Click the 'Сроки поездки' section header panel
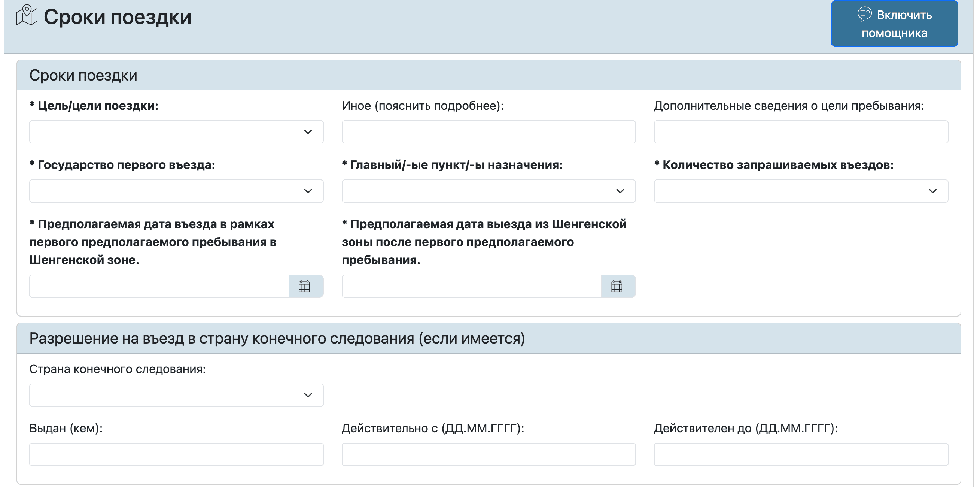 [489, 75]
